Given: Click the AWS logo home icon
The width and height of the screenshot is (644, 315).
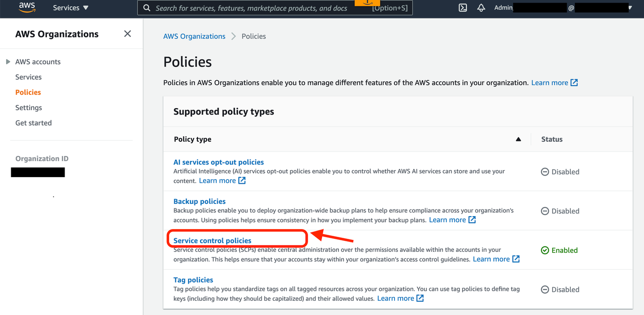Looking at the screenshot, I should 27,8.
